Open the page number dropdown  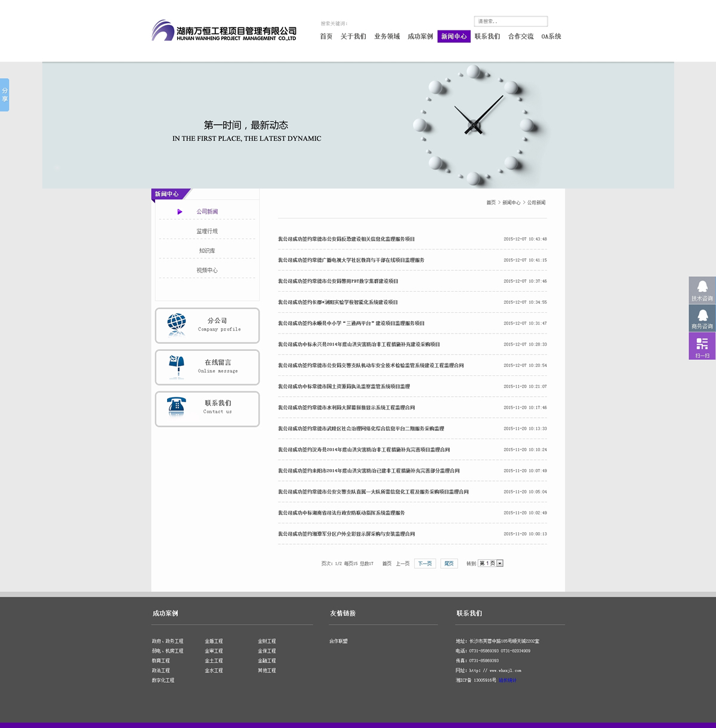500,563
